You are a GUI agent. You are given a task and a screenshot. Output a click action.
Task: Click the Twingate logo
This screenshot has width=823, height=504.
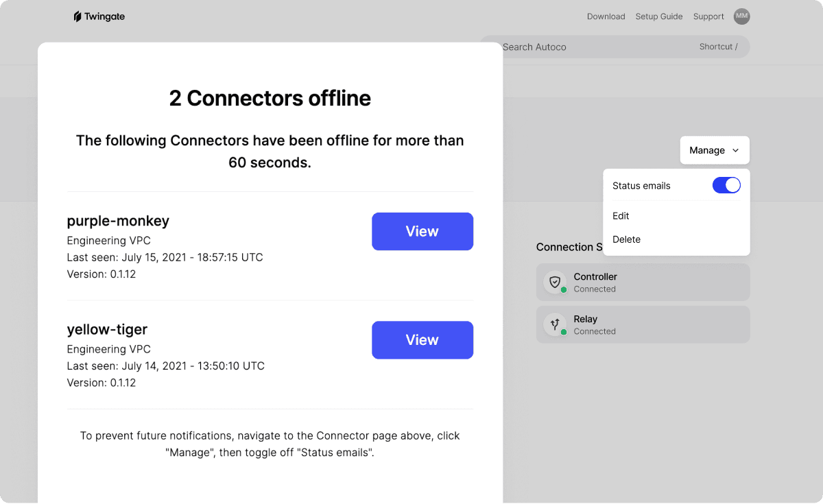click(x=99, y=16)
